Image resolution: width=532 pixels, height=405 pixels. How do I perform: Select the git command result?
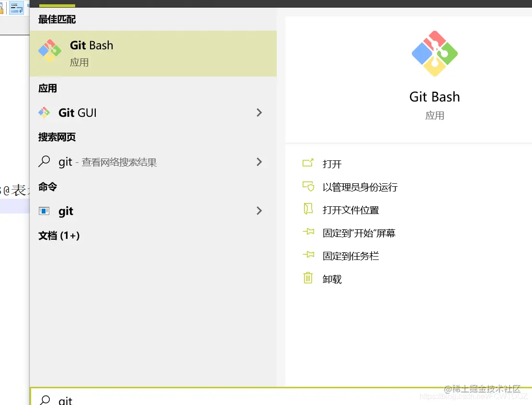(153, 211)
